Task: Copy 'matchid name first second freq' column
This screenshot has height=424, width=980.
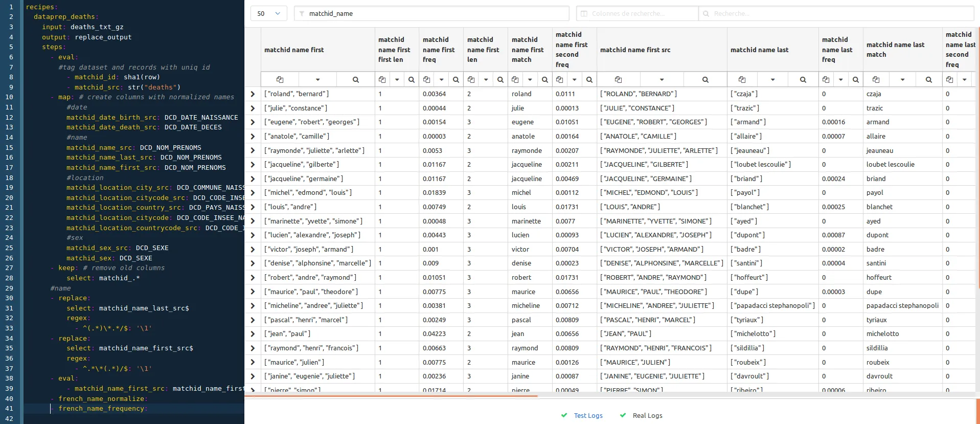Action: [560, 79]
